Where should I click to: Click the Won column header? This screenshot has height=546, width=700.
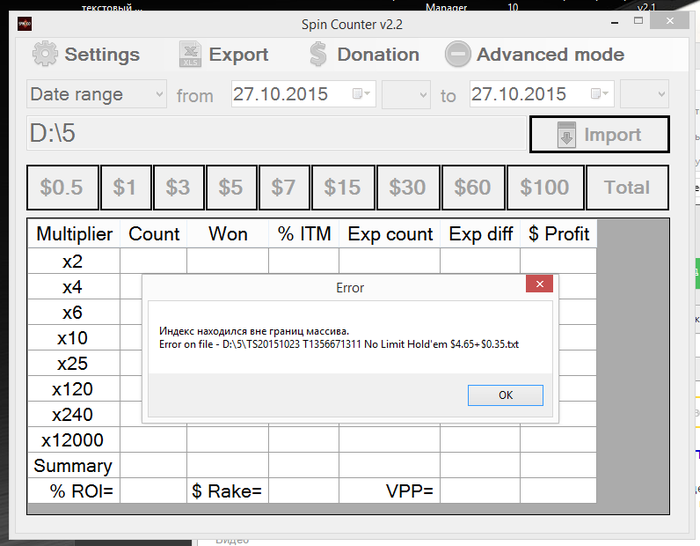pos(228,234)
